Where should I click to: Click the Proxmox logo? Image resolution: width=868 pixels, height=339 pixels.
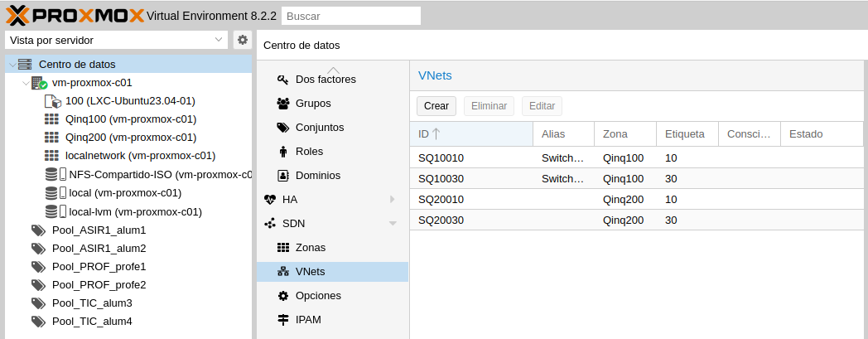(x=75, y=16)
